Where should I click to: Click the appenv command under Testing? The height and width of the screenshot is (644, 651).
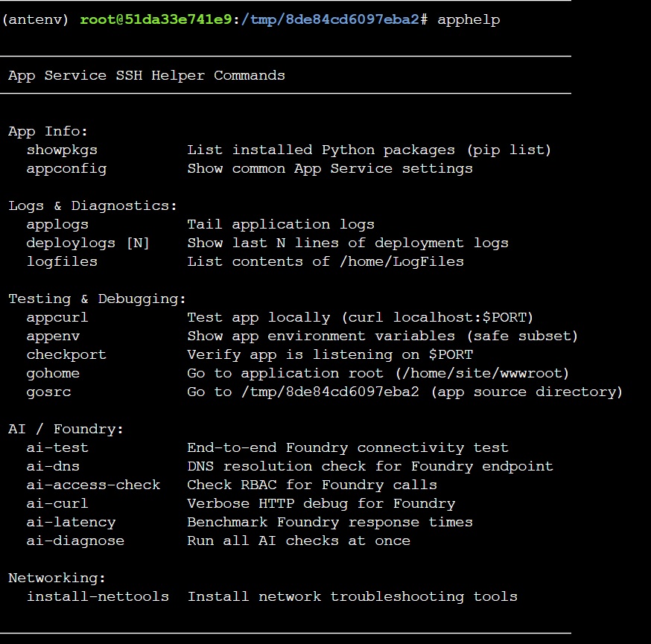click(x=53, y=336)
